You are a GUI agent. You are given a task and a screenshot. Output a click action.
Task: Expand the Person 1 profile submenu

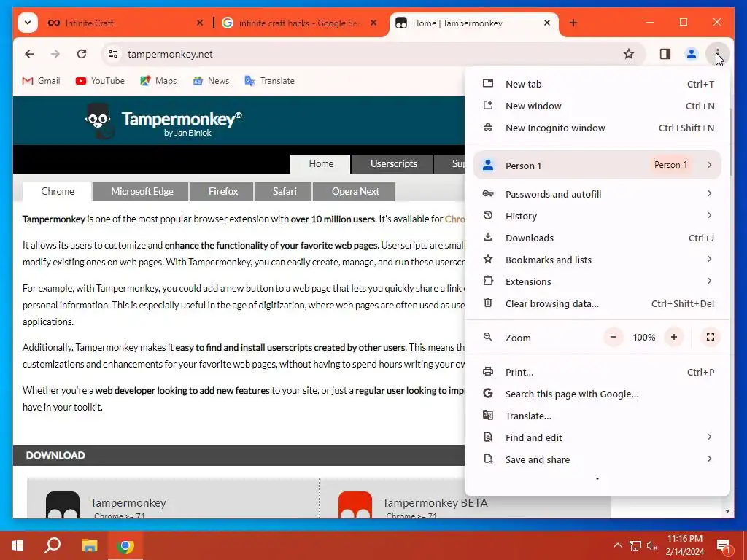[x=597, y=166]
